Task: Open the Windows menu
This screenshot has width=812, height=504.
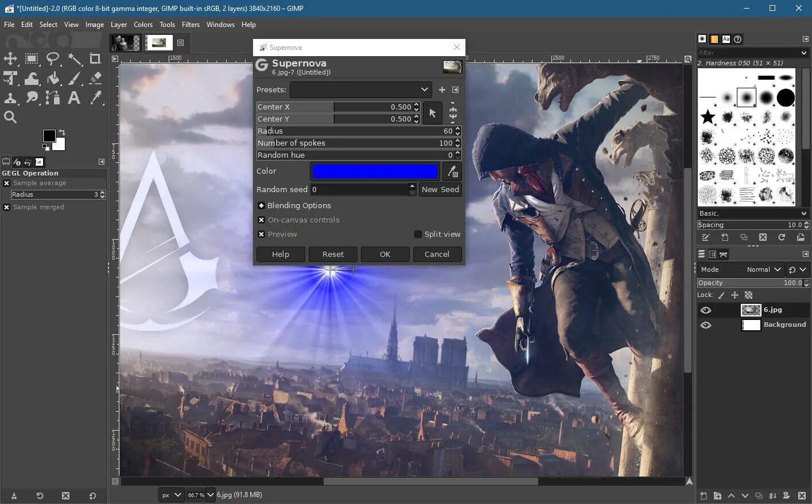Action: [x=220, y=25]
